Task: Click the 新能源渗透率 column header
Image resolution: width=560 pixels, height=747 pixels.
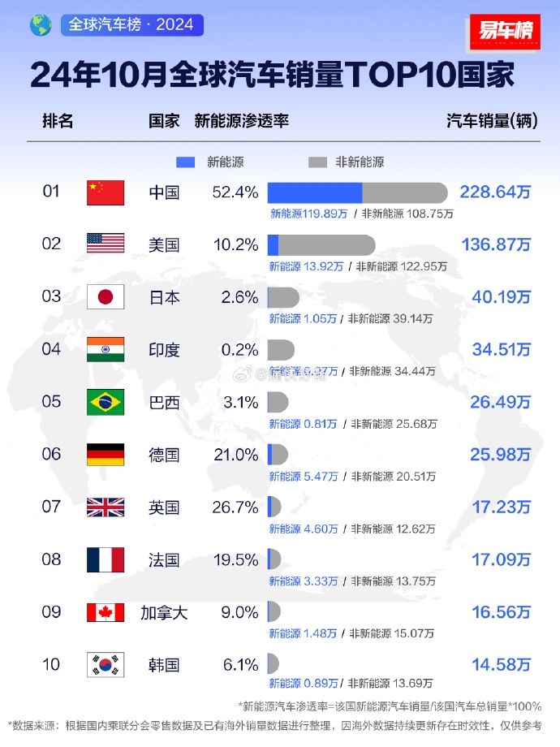Action: point(242,121)
